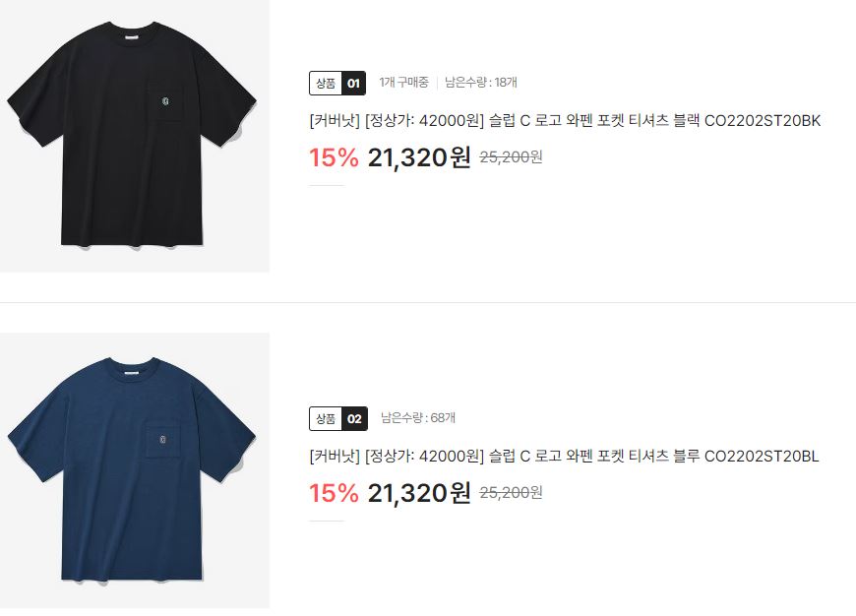Click the neck label on the blue shirt

133,373
